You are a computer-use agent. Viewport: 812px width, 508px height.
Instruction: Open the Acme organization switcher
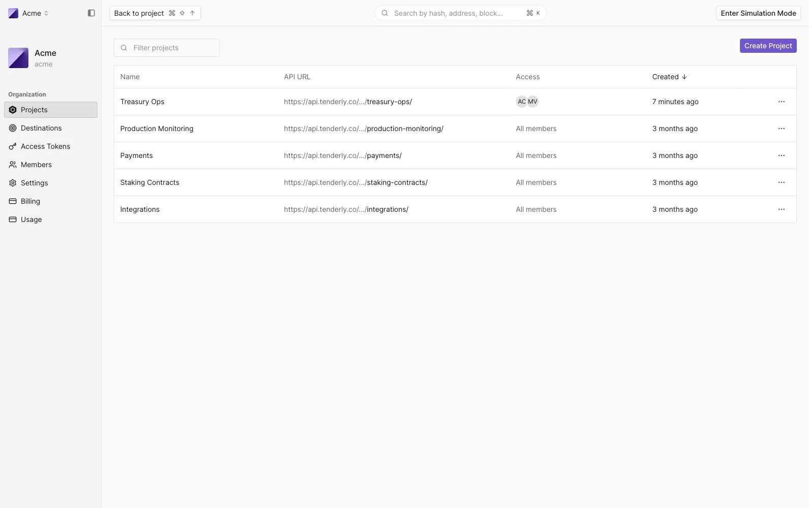(28, 13)
